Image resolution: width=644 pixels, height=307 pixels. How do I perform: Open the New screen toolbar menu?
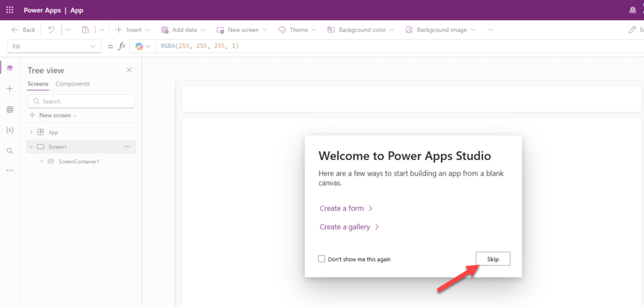[242, 30]
